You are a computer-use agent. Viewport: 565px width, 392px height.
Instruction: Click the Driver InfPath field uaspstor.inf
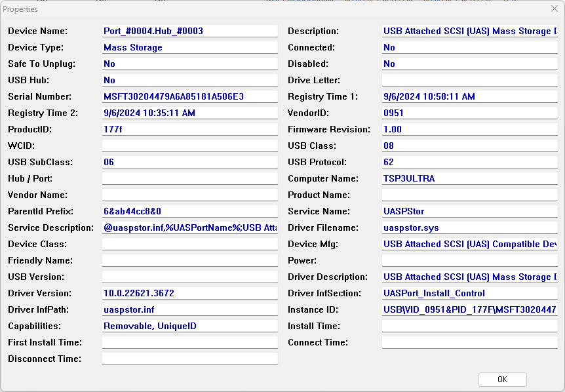click(x=190, y=310)
